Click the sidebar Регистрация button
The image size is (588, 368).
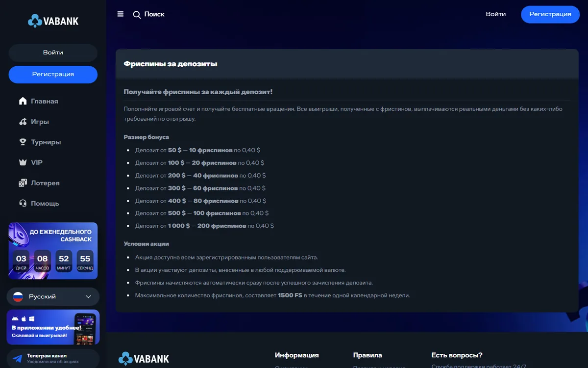(x=53, y=74)
